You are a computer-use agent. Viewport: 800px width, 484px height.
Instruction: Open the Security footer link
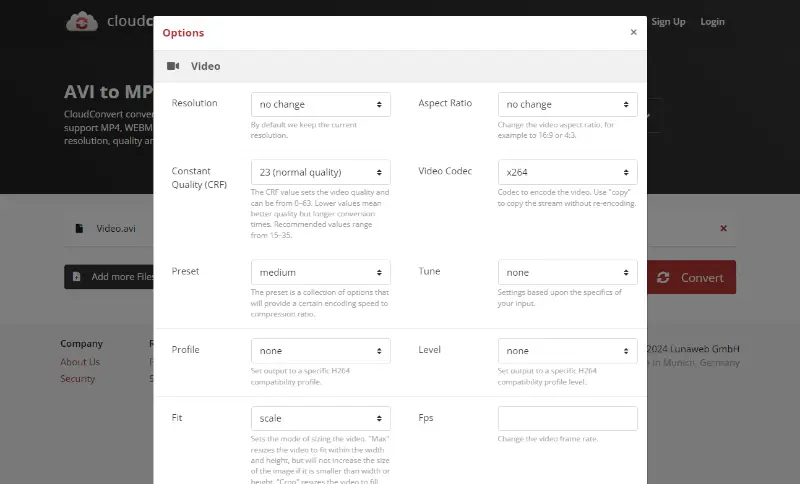coord(78,378)
